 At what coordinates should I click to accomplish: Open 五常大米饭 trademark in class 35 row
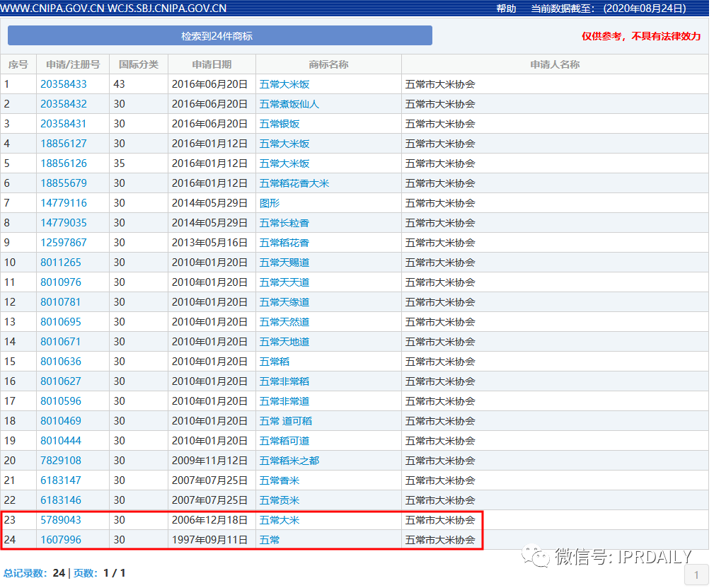(284, 163)
